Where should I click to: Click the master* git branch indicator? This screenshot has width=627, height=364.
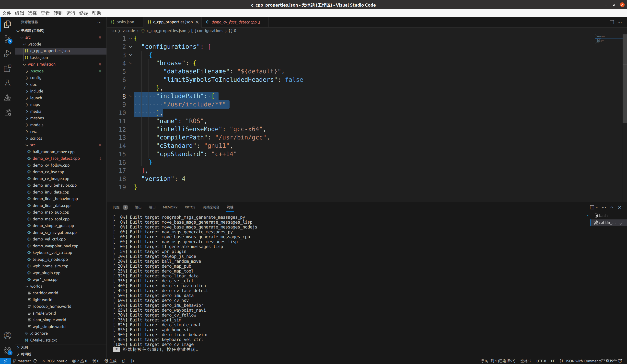pos(22,361)
